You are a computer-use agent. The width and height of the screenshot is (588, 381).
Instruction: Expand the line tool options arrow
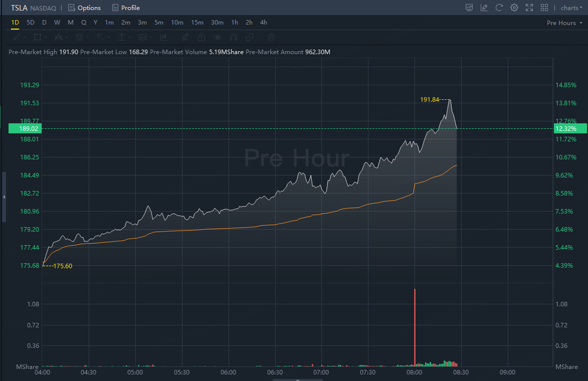25,38
